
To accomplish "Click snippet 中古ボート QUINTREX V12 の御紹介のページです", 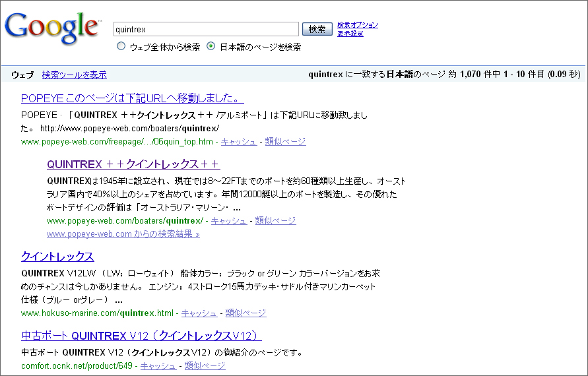I will click(x=162, y=352).
